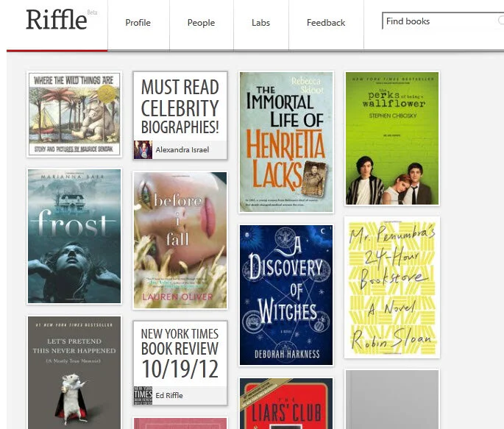Open The Liars' Club book cover
The height and width of the screenshot is (429, 504).
(286, 404)
